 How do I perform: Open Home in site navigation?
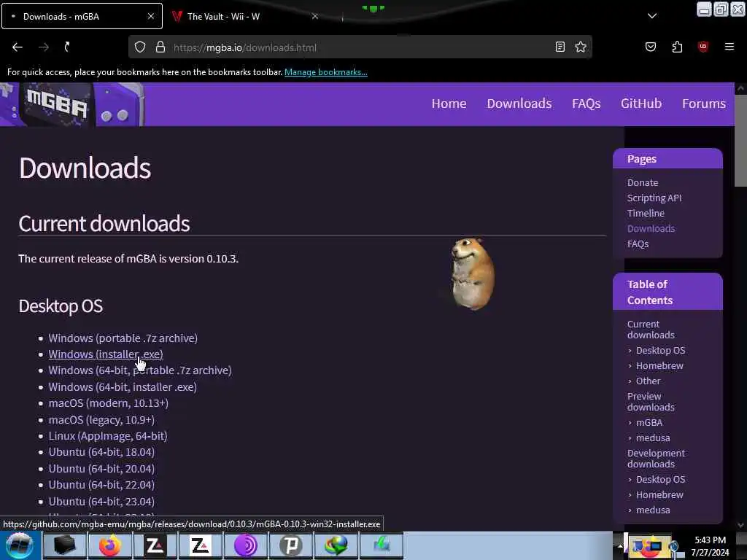point(449,104)
